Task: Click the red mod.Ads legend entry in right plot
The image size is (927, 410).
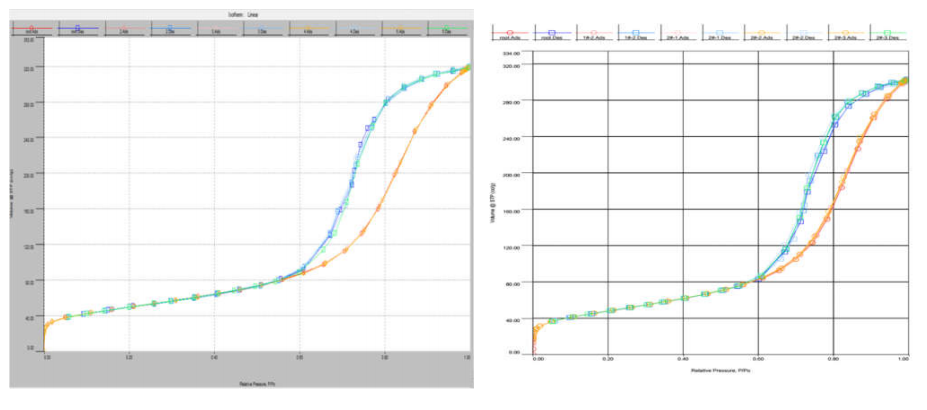Action: tap(510, 34)
